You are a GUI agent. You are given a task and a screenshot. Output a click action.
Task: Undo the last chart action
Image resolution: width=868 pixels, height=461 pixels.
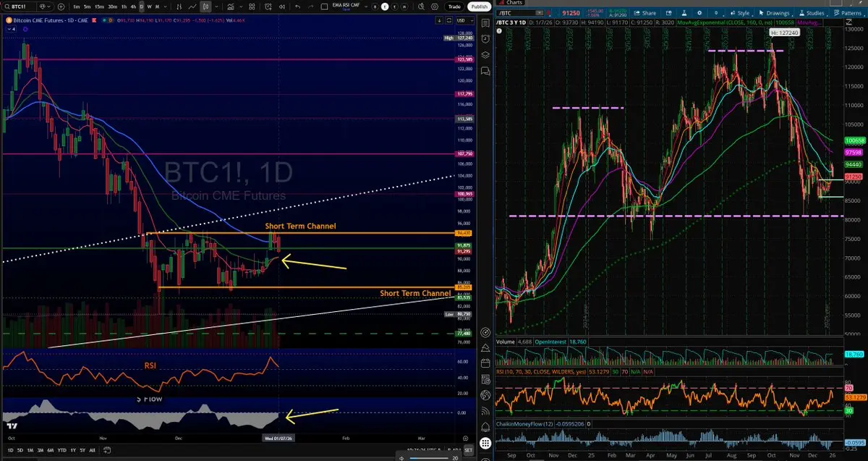click(297, 7)
